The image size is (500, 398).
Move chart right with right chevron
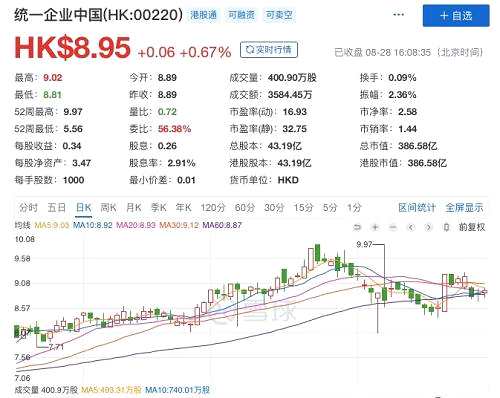click(428, 227)
